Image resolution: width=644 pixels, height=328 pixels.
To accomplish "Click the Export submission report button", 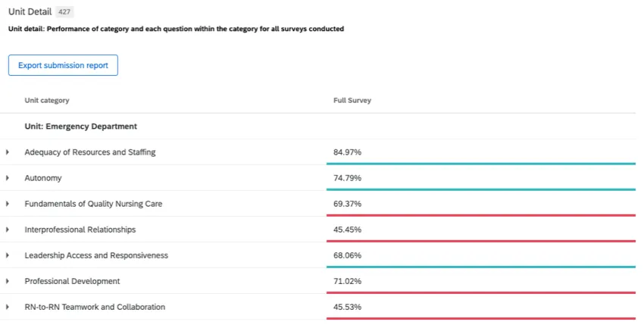I will tap(63, 66).
